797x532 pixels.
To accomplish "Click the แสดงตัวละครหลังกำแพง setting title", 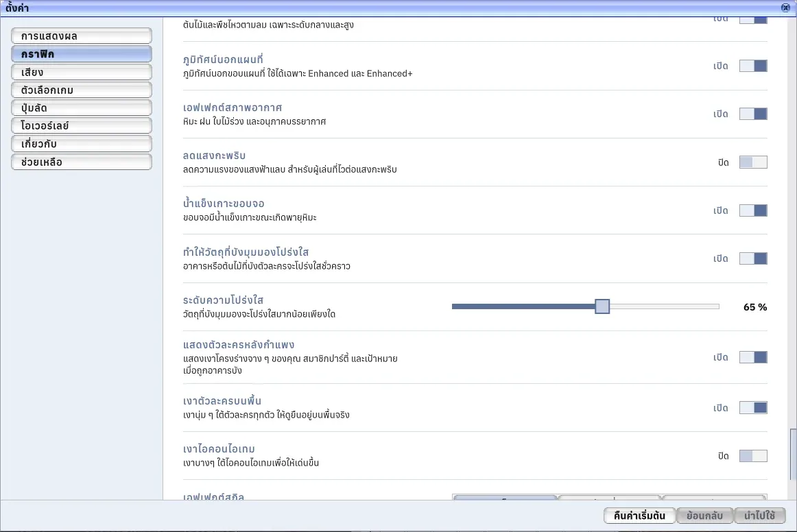I will [239, 345].
